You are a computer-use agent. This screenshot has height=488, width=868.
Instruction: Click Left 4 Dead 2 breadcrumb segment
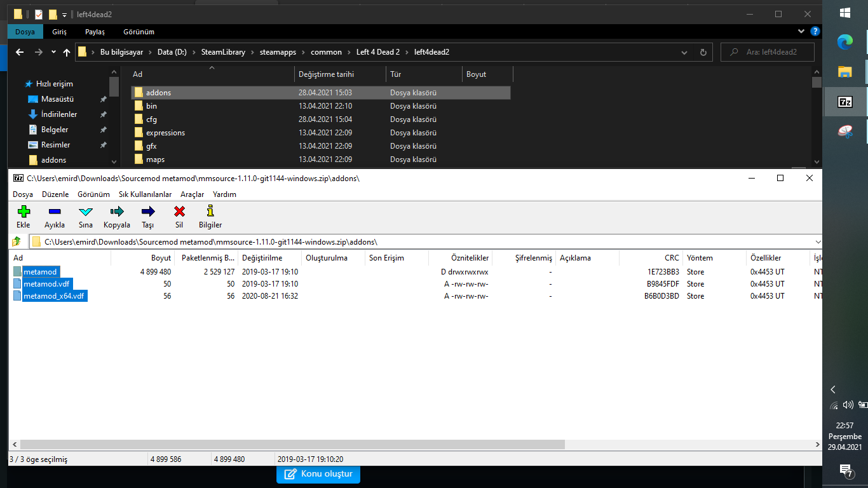378,52
